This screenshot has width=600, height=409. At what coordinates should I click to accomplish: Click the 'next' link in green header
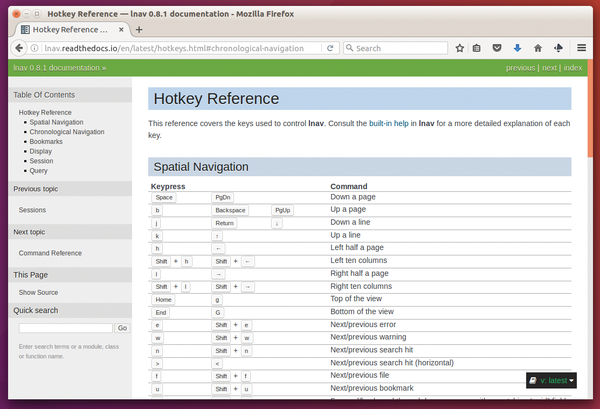(x=549, y=68)
